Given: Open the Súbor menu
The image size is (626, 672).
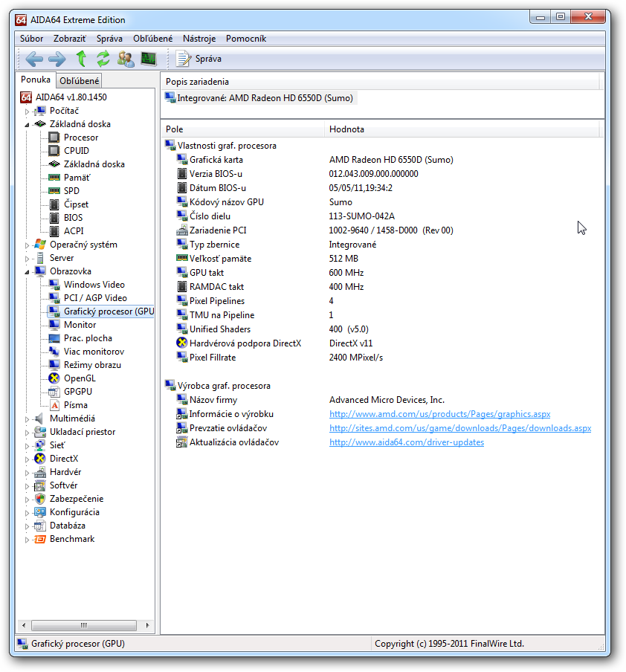Looking at the screenshot, I should [x=31, y=39].
